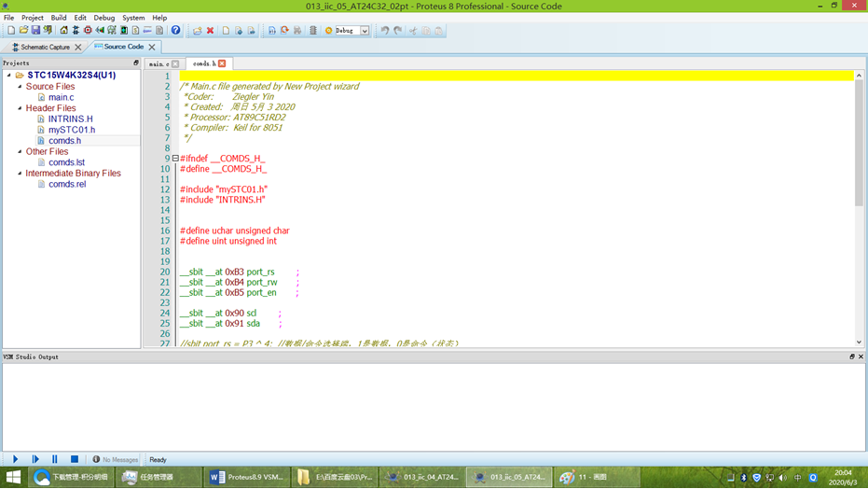868x489 pixels.
Task: Open Gerber Viewer toolbar icon
Action: (x=112, y=31)
